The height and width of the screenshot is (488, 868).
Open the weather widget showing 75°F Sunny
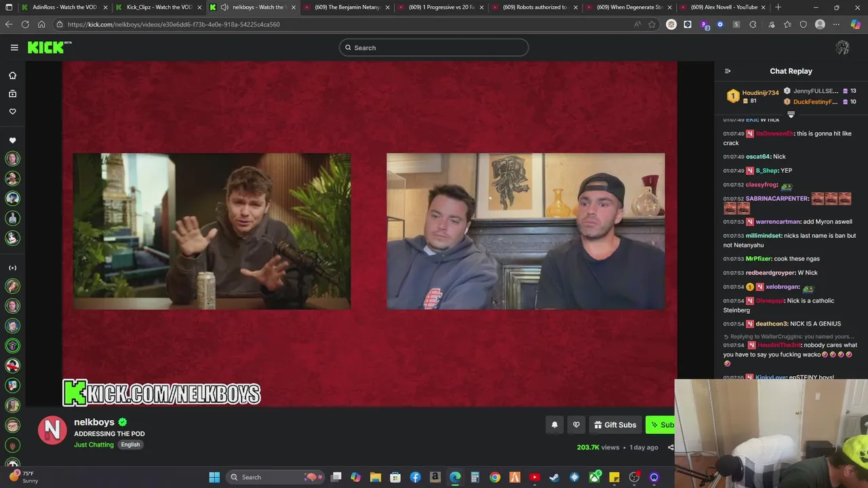point(24,477)
